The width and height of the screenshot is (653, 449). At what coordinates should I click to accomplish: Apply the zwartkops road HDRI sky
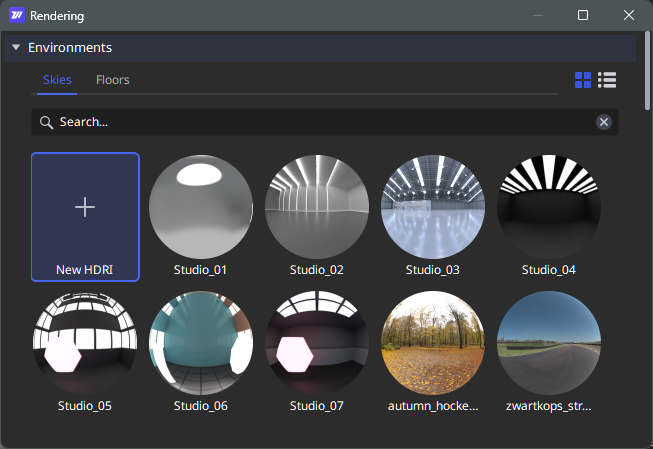549,344
